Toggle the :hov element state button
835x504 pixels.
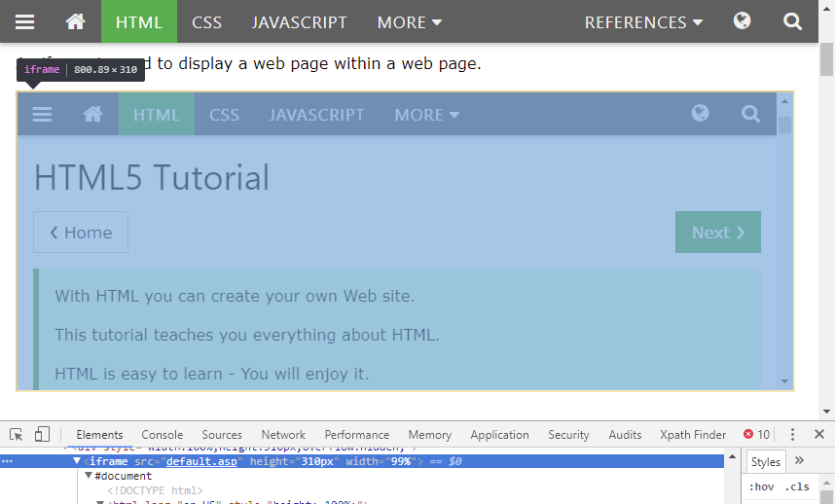click(761, 486)
